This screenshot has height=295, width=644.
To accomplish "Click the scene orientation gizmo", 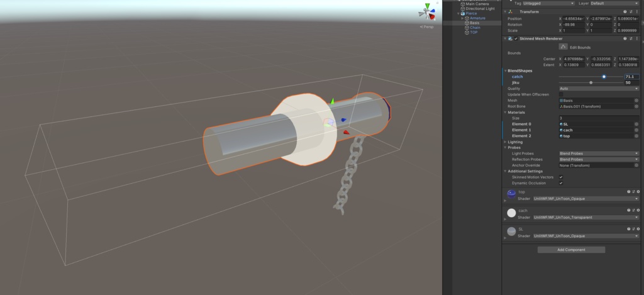I will coord(428,13).
